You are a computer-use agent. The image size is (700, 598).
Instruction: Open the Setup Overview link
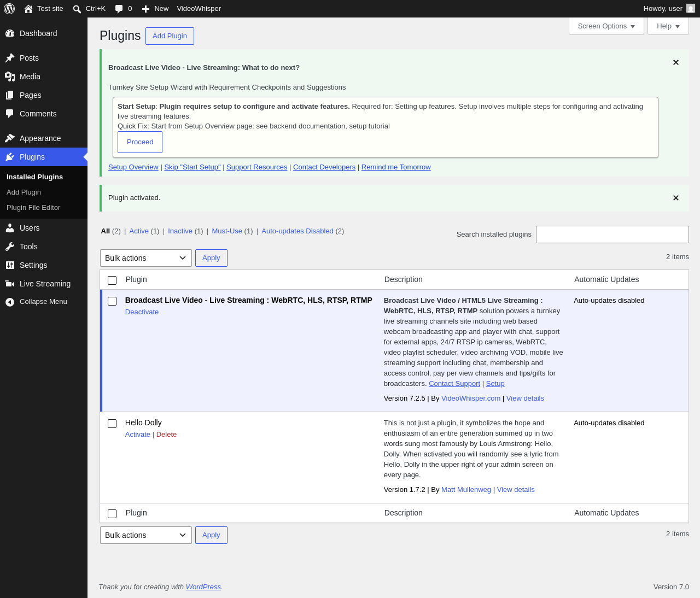[133, 167]
